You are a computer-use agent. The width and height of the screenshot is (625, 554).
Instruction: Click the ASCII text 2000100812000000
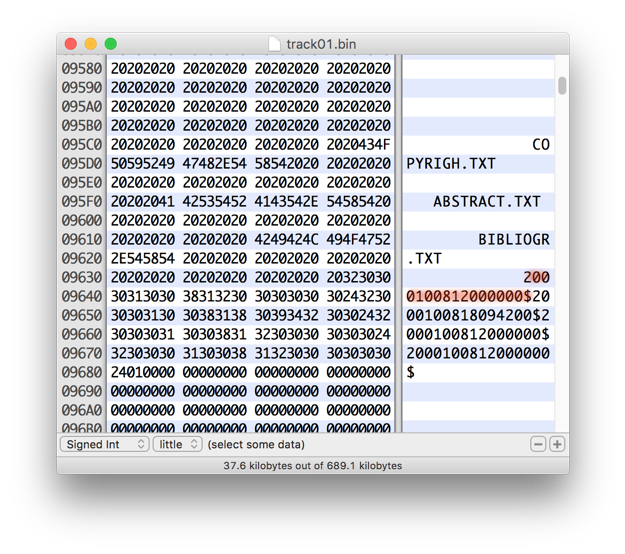(x=478, y=353)
